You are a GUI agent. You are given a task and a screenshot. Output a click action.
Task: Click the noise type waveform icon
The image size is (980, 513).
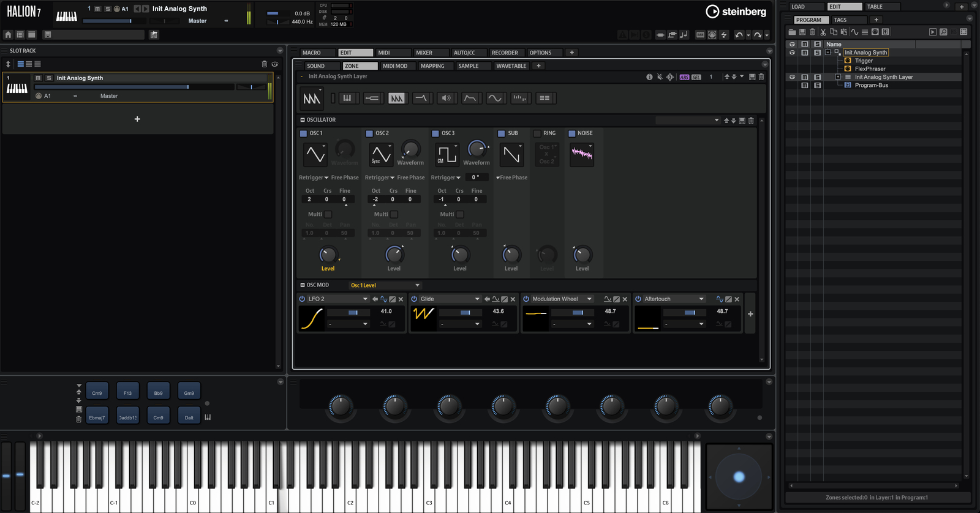581,154
